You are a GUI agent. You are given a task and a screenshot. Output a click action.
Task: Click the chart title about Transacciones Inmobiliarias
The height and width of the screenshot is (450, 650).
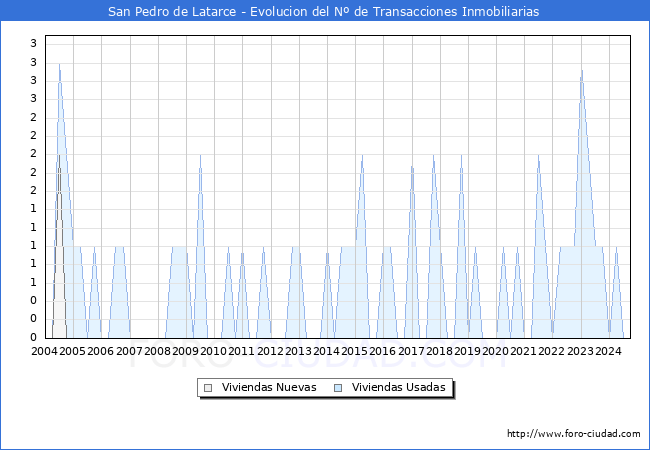(325, 12)
